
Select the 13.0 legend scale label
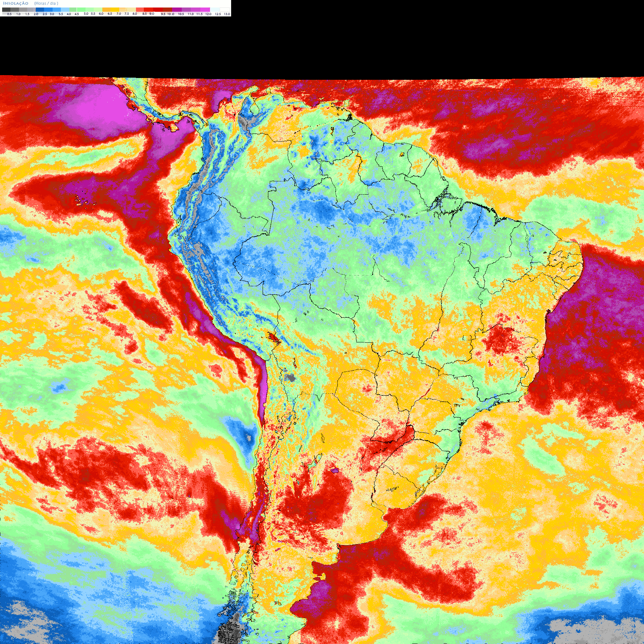point(227,14)
